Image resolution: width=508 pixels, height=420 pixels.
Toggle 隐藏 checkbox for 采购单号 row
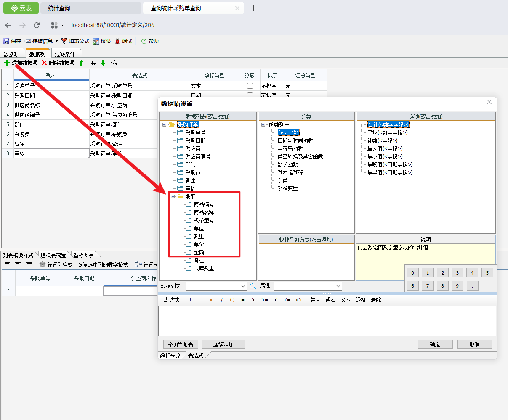coord(250,86)
